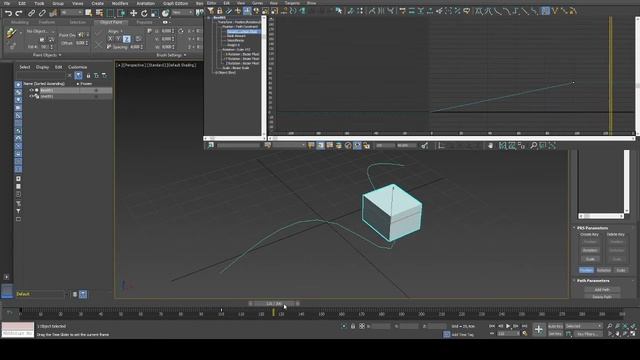The height and width of the screenshot is (360, 640).
Task: Open scene explorer Customize menu
Action: [x=77, y=67]
